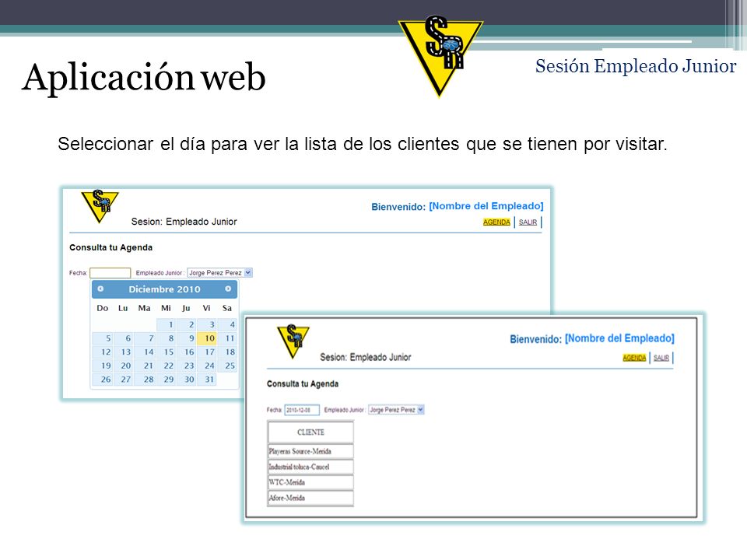Go to previous month in the calendar
Image resolution: width=747 pixels, height=560 pixels.
pyautogui.click(x=100, y=289)
